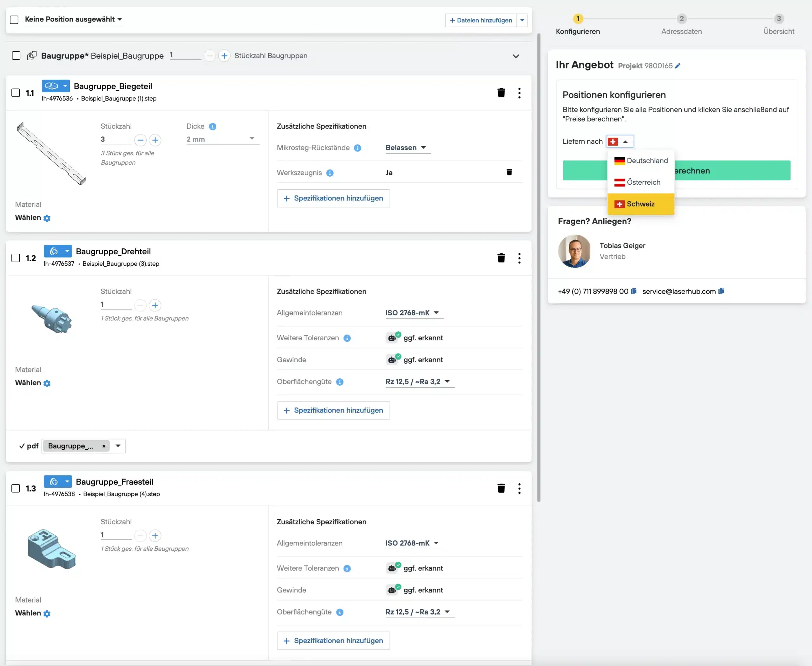Image resolution: width=812 pixels, height=666 pixels.
Task: Select Österreich as delivery country
Action: point(641,183)
